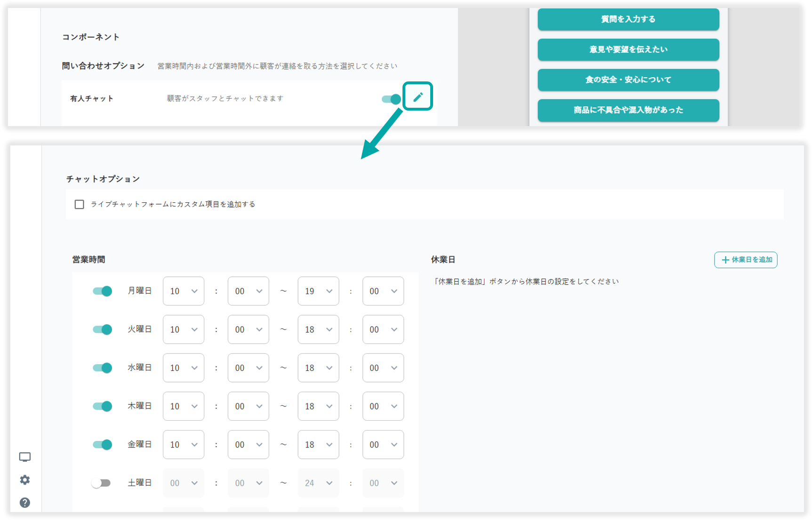812x520 pixels.
Task: Toggle 水曜日 business hours switch
Action: [102, 368]
